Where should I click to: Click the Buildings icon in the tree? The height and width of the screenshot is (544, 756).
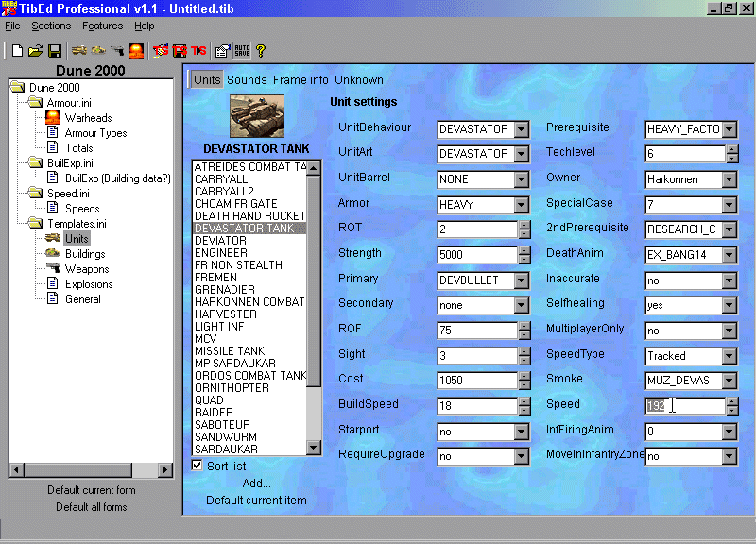(53, 253)
